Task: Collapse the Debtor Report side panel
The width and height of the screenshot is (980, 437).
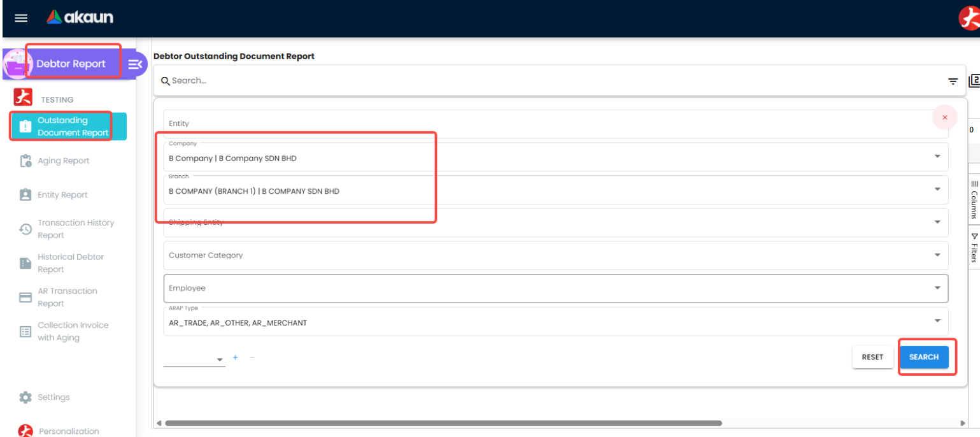Action: [134, 64]
